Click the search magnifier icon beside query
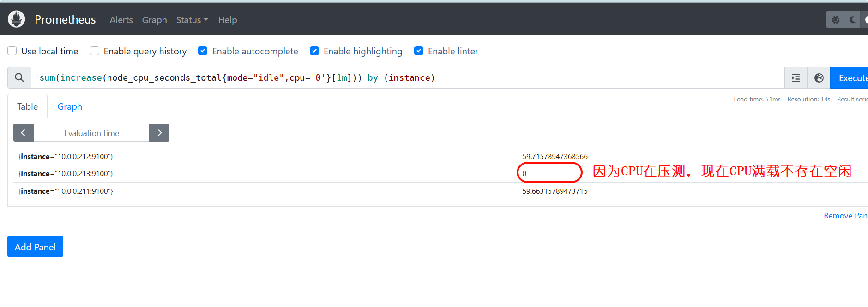 19,78
